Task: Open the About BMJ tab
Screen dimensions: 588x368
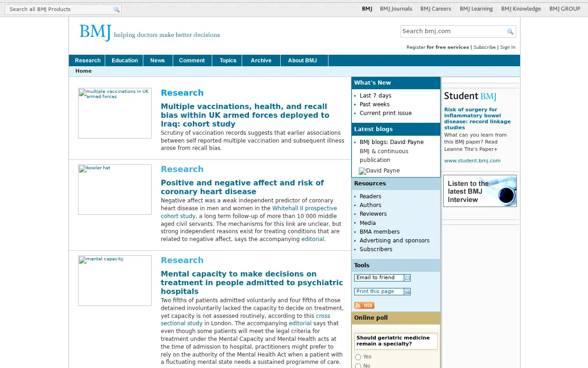Action: 303,61
